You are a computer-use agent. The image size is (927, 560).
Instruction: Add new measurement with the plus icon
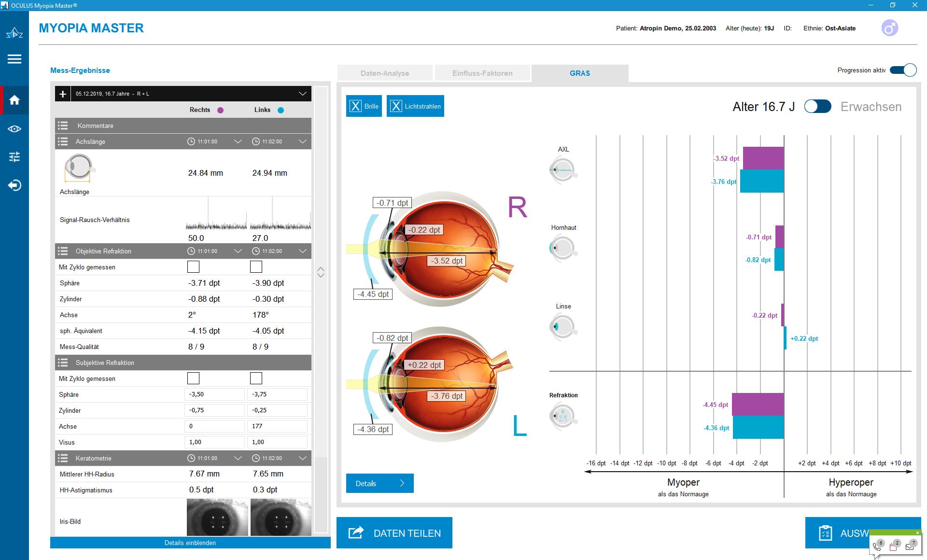pyautogui.click(x=63, y=94)
